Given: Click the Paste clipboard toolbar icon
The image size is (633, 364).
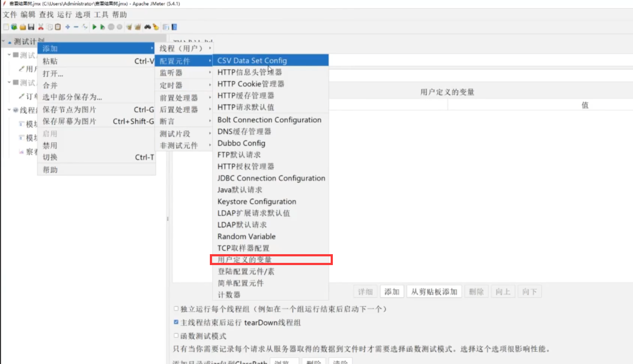Looking at the screenshot, I should [x=58, y=27].
